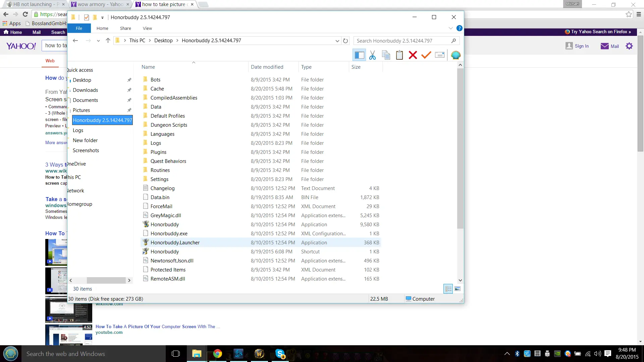The width and height of the screenshot is (644, 362).
Task: Open recent locations dropdown arrow
Action: coord(98,41)
